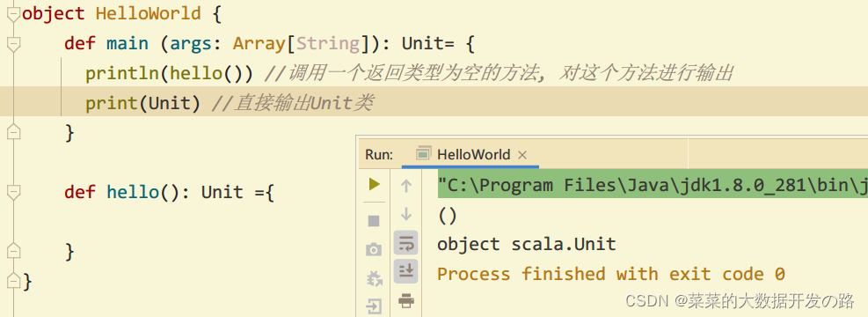Click 'def' keyword before main
868x317 pixels.
(80, 43)
